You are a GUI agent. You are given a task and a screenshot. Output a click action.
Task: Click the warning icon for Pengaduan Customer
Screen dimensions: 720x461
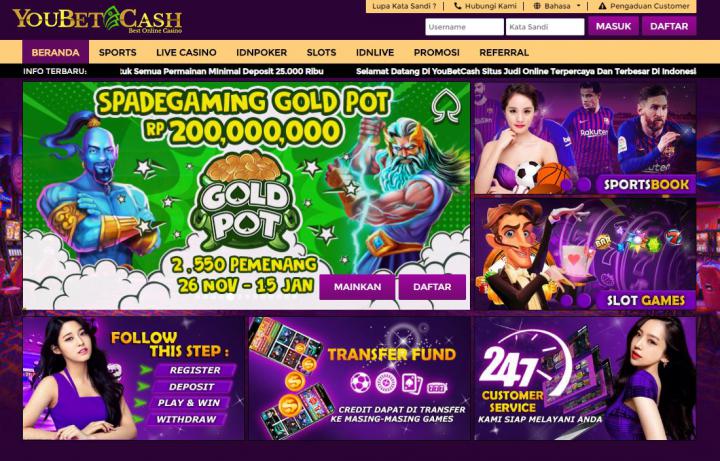(x=602, y=6)
